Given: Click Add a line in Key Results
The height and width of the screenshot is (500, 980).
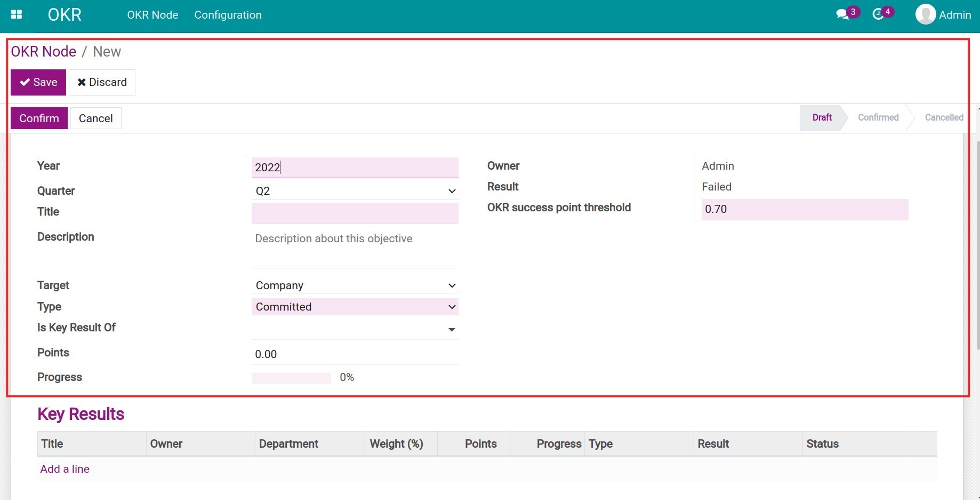Looking at the screenshot, I should [x=65, y=469].
